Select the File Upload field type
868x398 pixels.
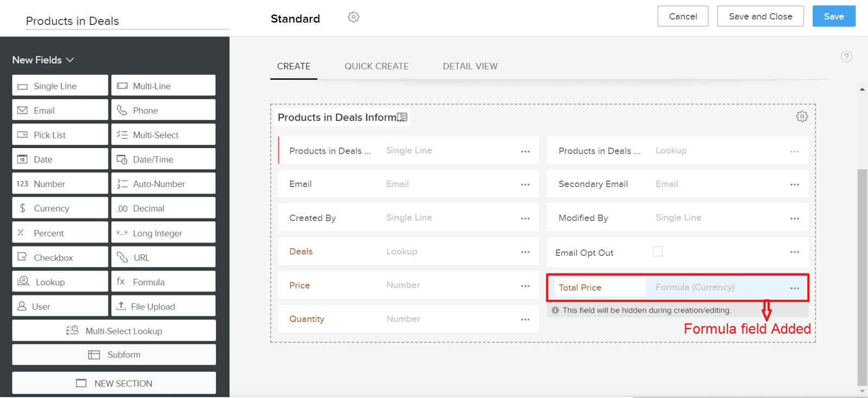(x=163, y=306)
